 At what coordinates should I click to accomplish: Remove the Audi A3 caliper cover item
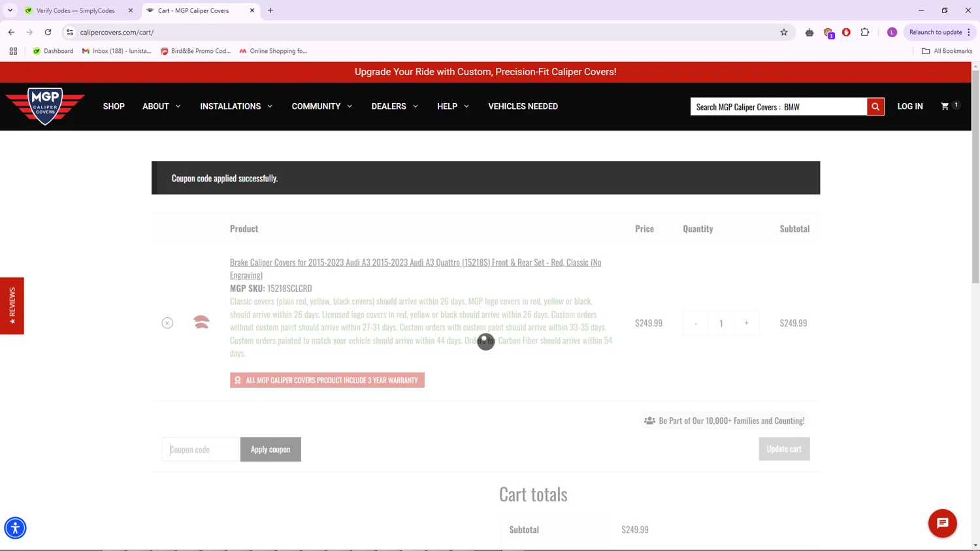[167, 323]
